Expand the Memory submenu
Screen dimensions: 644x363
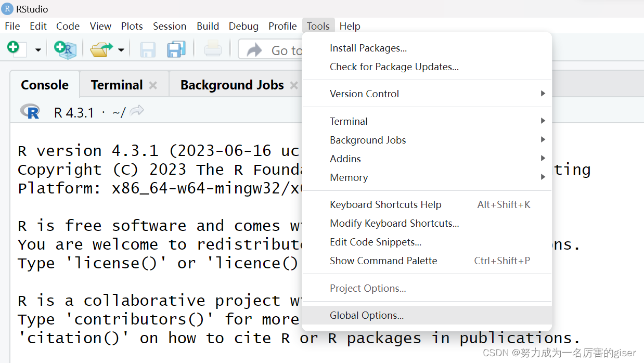(x=427, y=177)
